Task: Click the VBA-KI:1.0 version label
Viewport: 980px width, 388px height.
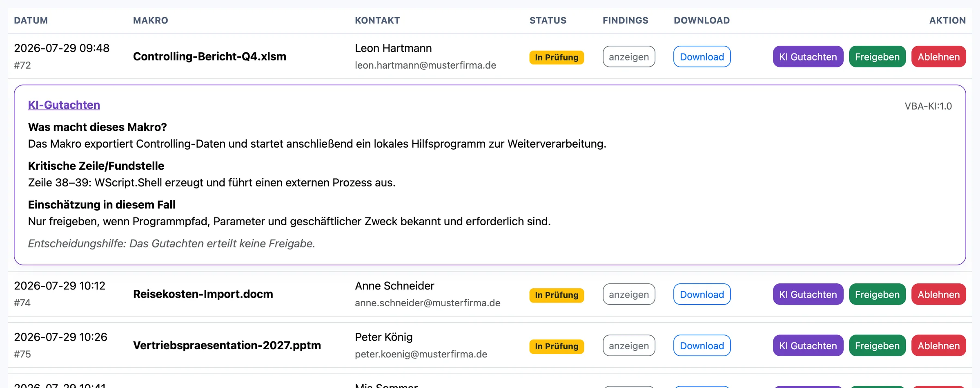Action: tap(928, 106)
